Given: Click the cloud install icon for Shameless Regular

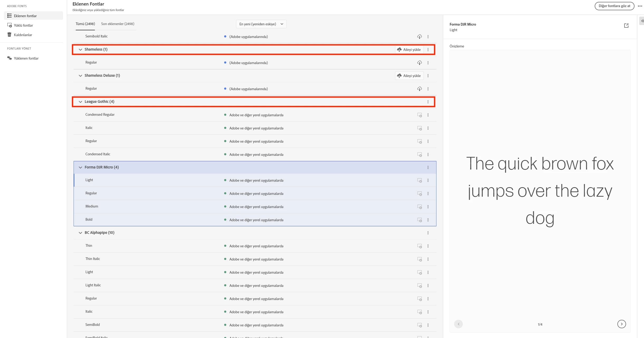Looking at the screenshot, I should tap(419, 63).
